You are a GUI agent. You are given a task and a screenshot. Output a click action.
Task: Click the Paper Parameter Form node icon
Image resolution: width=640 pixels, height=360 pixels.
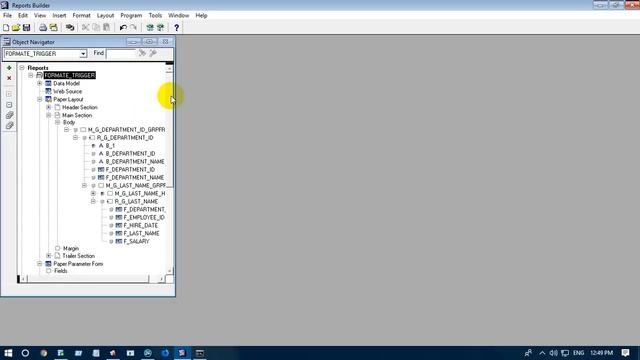(x=48, y=264)
